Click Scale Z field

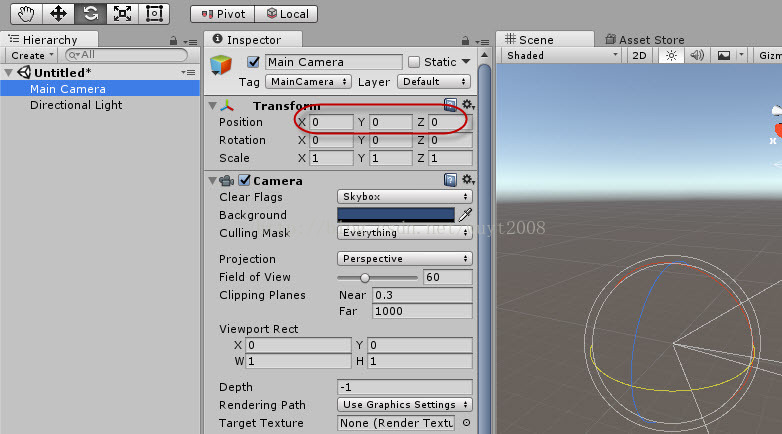click(450, 158)
